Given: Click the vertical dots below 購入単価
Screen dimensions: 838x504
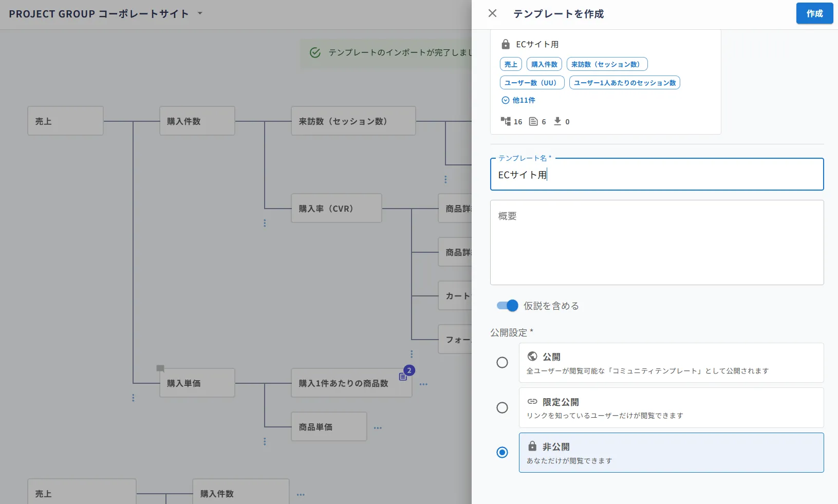Looking at the screenshot, I should point(133,398).
